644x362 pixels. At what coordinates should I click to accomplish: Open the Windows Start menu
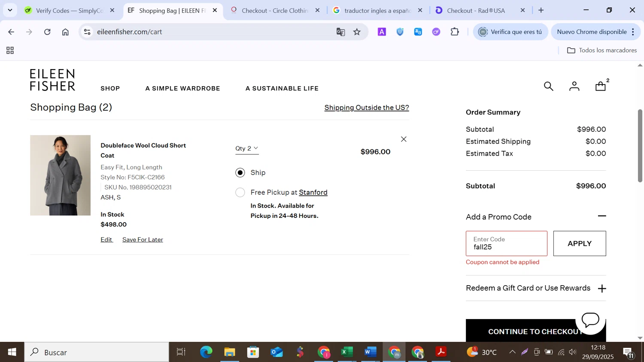[12, 352]
